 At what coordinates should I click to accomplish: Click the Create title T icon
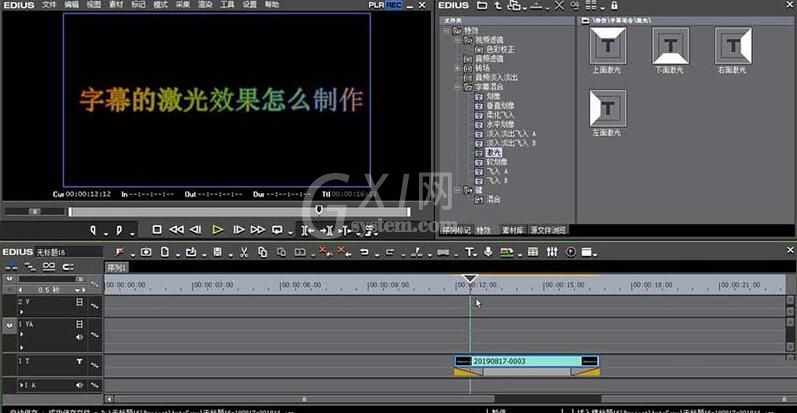(x=469, y=252)
